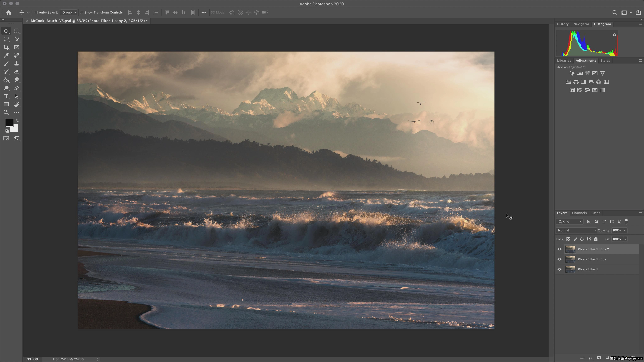
Task: Choose the Eyedropper tool
Action: 6,55
